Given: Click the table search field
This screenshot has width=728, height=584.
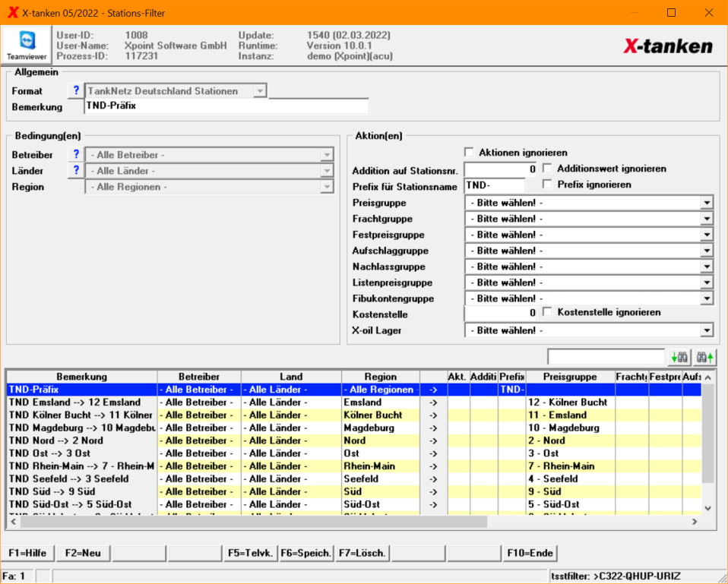Looking at the screenshot, I should (x=606, y=357).
